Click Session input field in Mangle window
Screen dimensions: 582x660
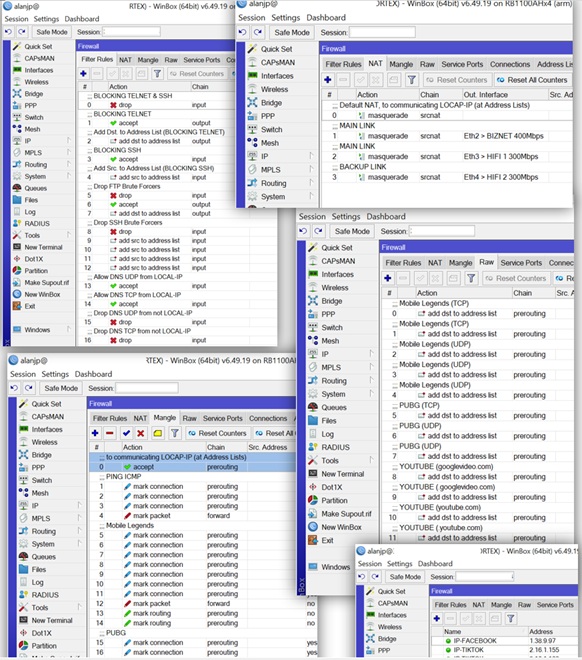(x=146, y=388)
